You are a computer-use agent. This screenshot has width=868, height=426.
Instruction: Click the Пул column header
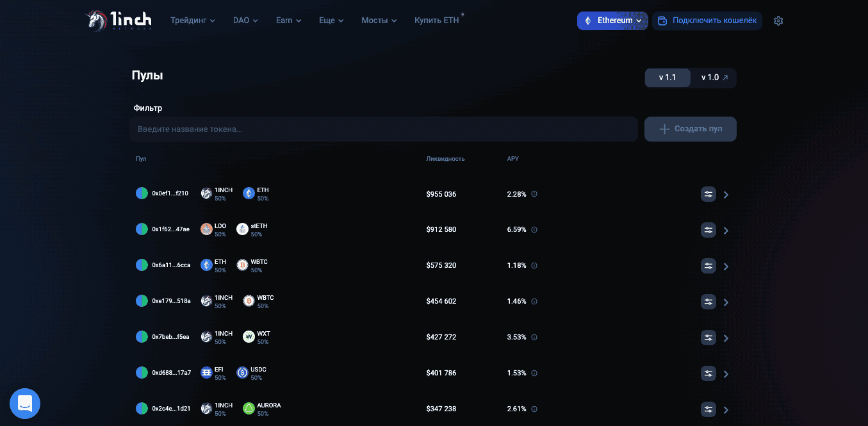[x=141, y=159]
